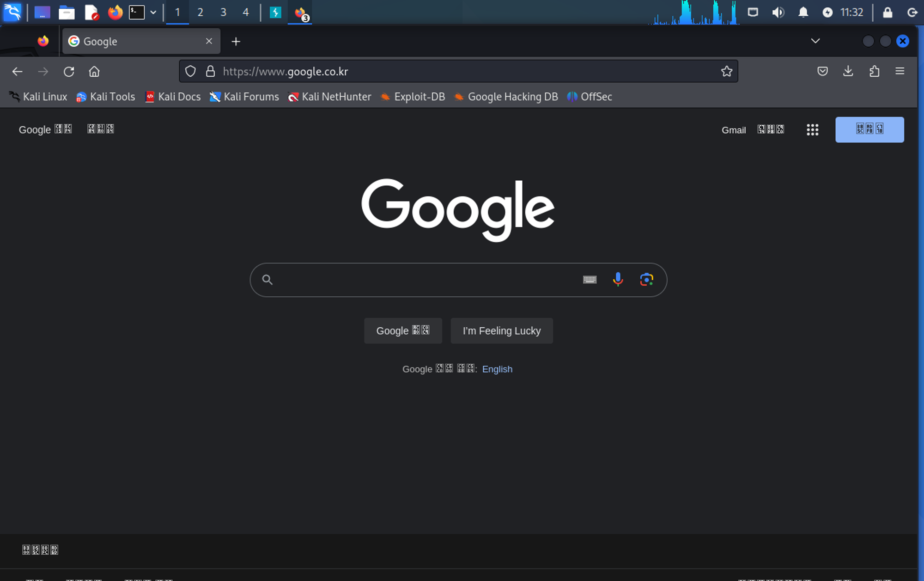Open the Exploit-DB bookmark
This screenshot has width=924, height=581.
click(x=413, y=97)
